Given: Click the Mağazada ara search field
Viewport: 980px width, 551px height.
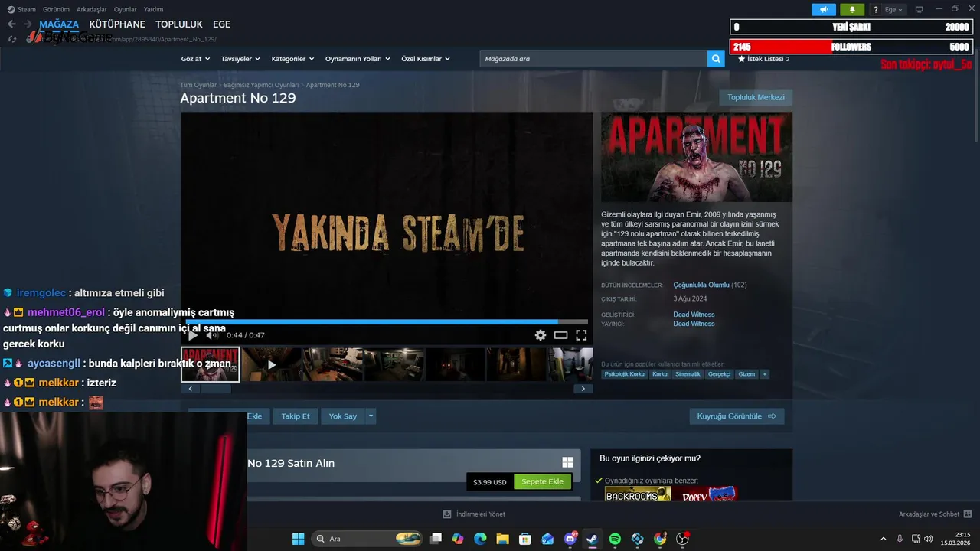Looking at the screenshot, I should (593, 59).
